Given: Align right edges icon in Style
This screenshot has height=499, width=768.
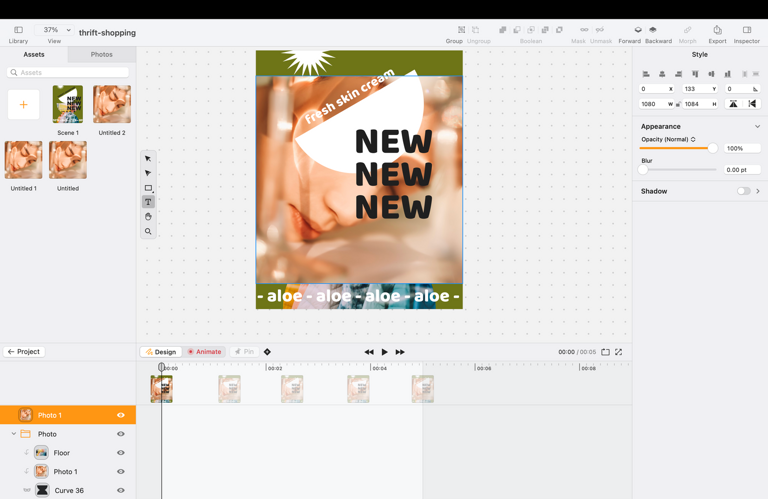Looking at the screenshot, I should pos(678,74).
